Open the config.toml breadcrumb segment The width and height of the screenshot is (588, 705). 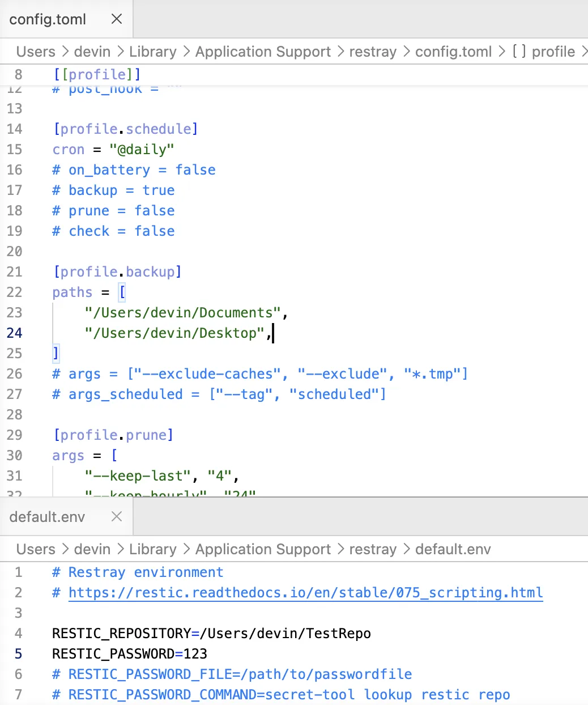coord(454,52)
